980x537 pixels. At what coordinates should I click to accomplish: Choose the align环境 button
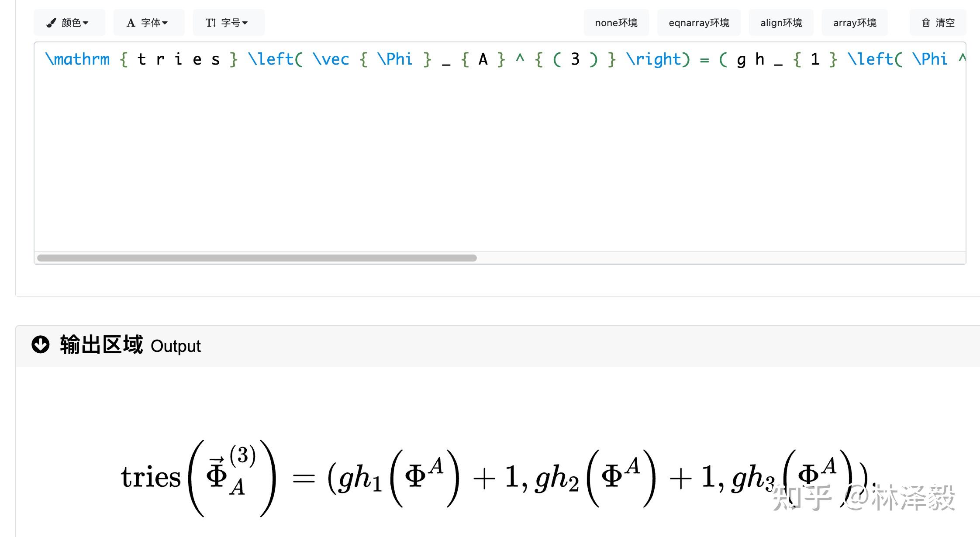781,23
